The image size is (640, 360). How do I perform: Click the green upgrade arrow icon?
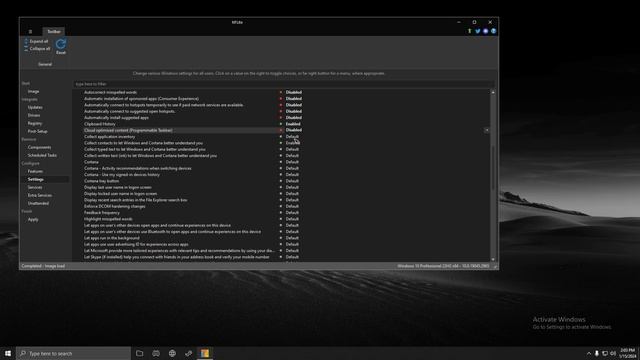pos(469,31)
